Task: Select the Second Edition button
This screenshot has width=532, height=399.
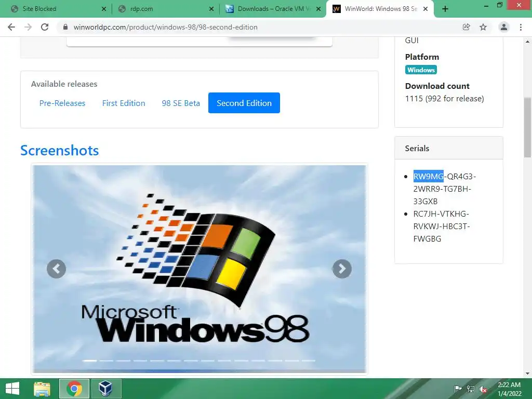Action: (x=244, y=103)
